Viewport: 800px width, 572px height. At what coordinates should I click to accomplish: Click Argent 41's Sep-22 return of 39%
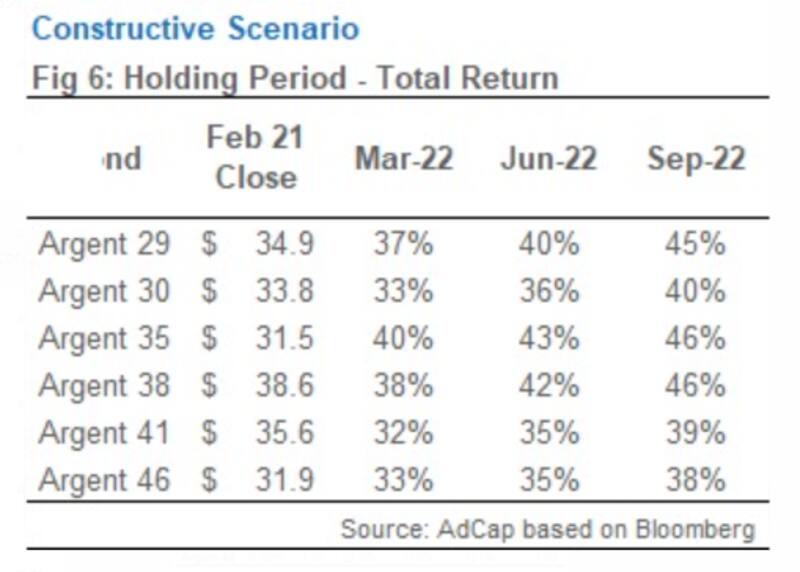point(696,432)
